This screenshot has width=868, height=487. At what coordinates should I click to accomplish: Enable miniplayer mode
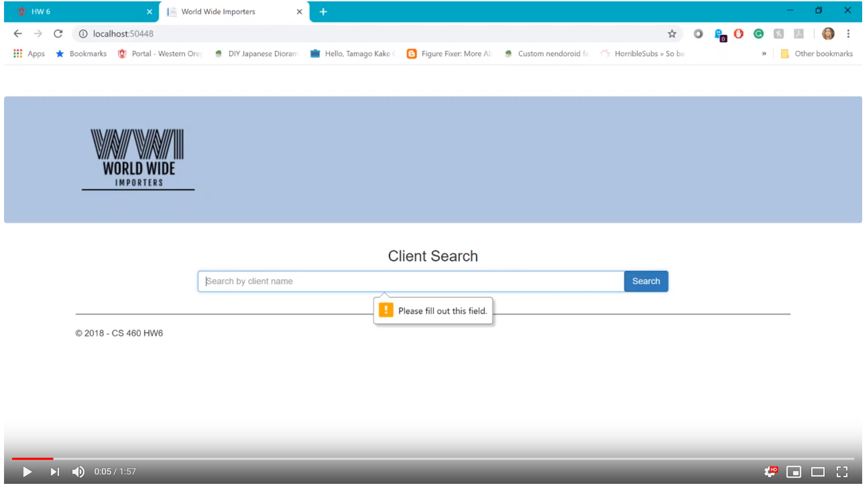point(794,471)
